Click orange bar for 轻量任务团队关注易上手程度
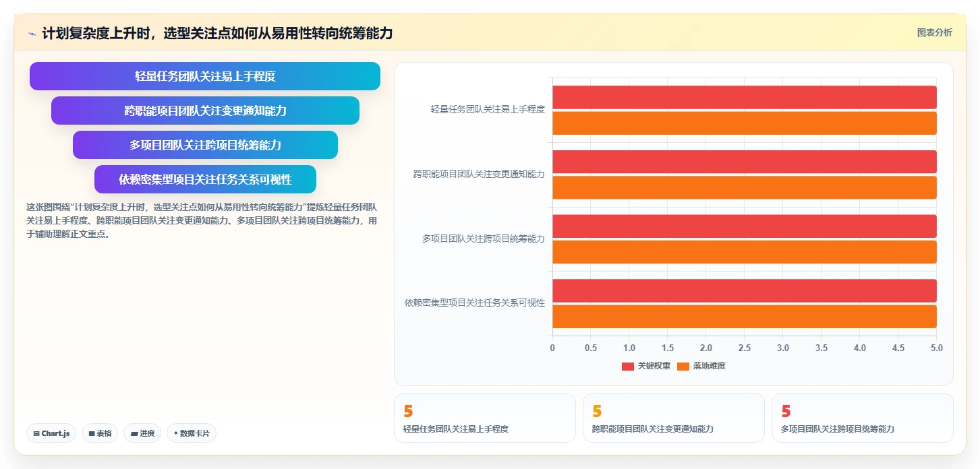Screen dimensions: 980x469 coord(745,123)
